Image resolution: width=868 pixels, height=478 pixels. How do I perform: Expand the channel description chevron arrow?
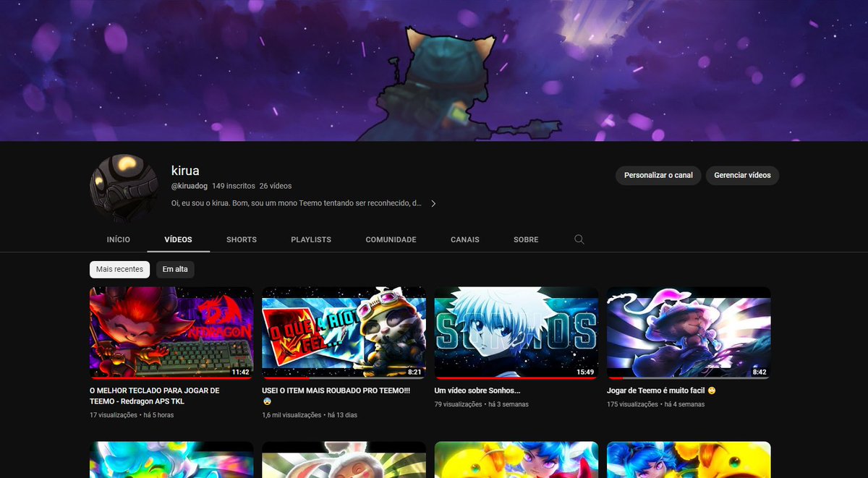click(x=433, y=204)
